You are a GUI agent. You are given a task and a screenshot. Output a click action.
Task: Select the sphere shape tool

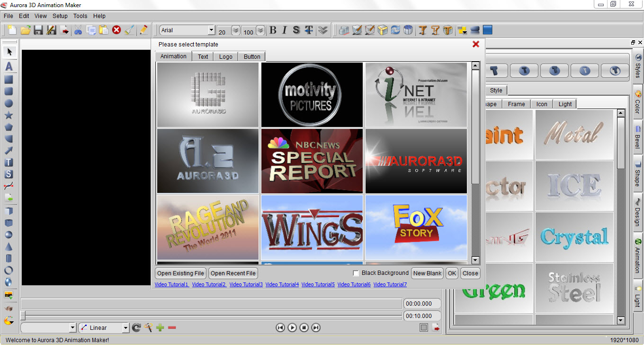click(9, 235)
